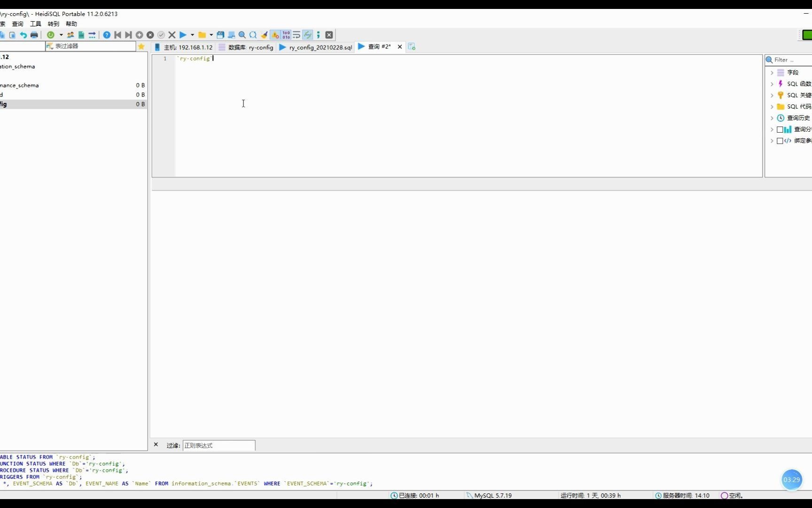812x508 pixels.
Task: Select information_schema in database tree
Action: pyautogui.click(x=73, y=66)
